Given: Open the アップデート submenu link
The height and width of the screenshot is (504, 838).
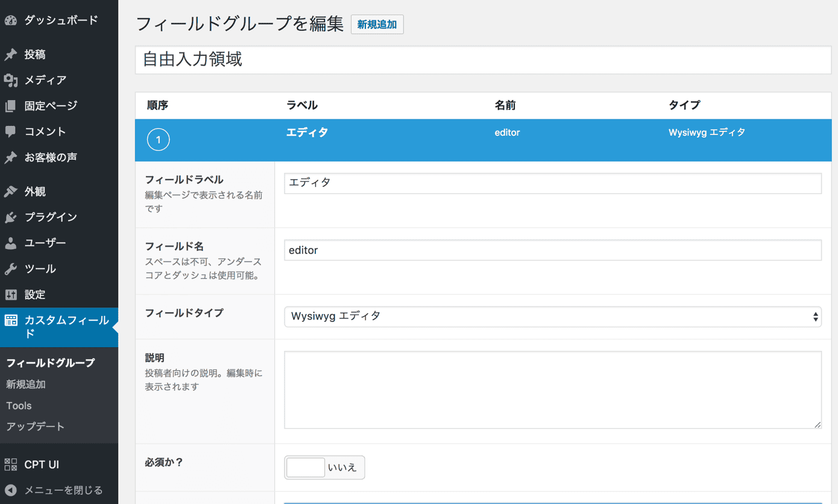Looking at the screenshot, I should [x=35, y=427].
